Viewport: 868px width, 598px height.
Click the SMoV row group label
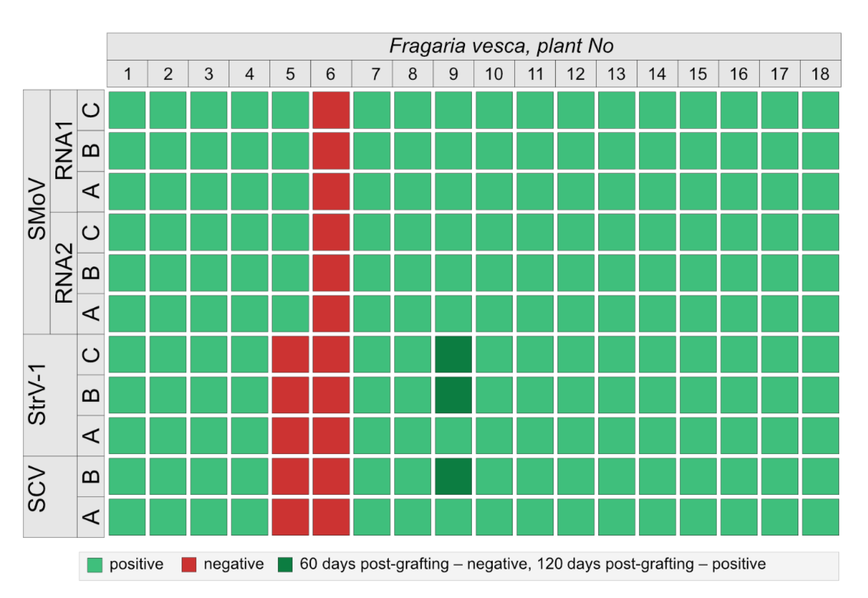click(37, 211)
